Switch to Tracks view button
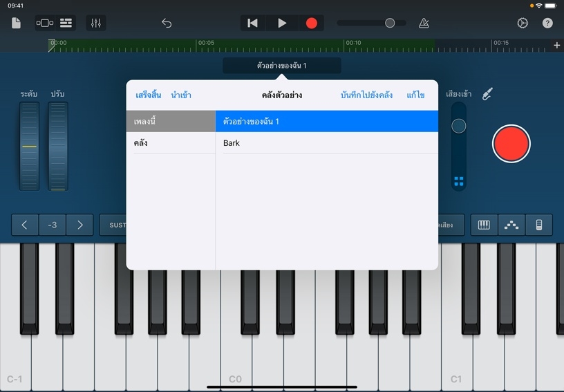 pos(66,23)
